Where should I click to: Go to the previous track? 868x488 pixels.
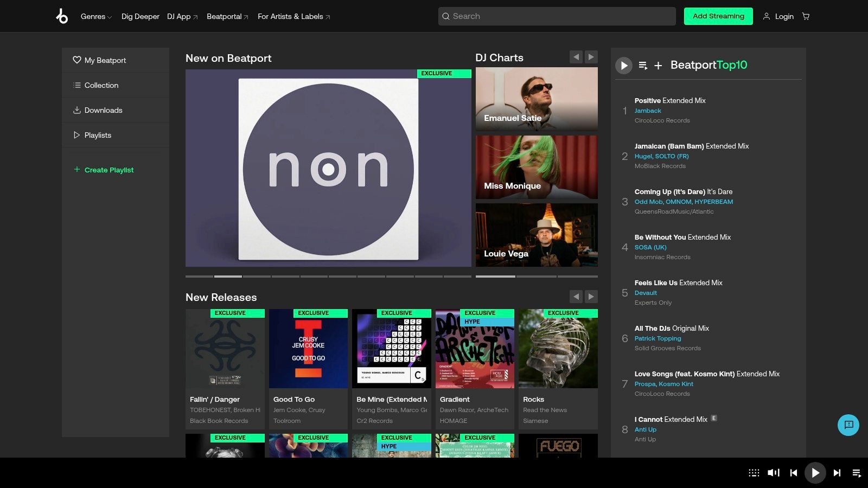click(x=794, y=472)
